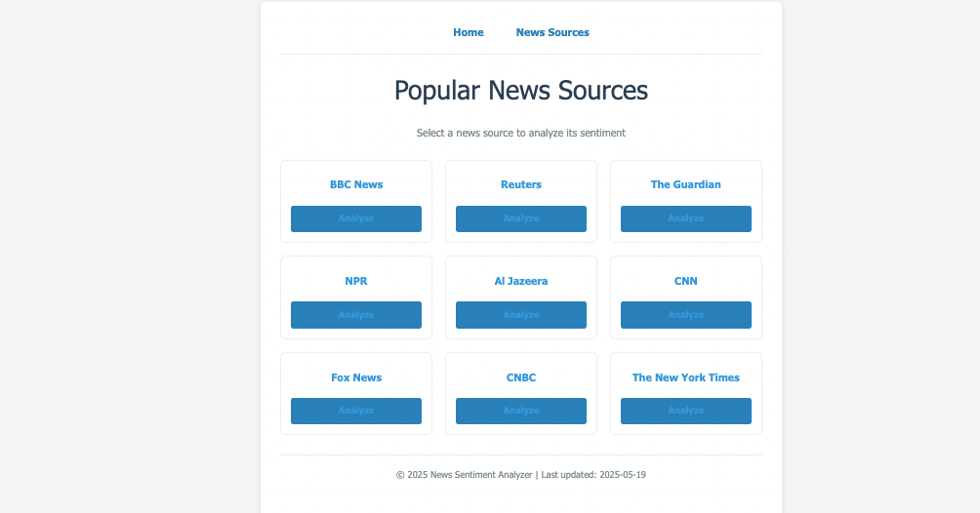Image resolution: width=980 pixels, height=513 pixels.
Task: Open the News Sources nav link
Action: 552,32
